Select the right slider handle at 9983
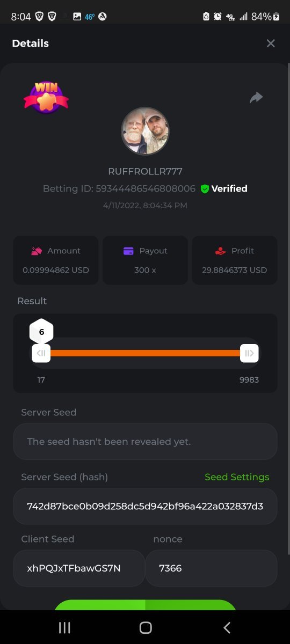The height and width of the screenshot is (644, 290). pos(249,353)
